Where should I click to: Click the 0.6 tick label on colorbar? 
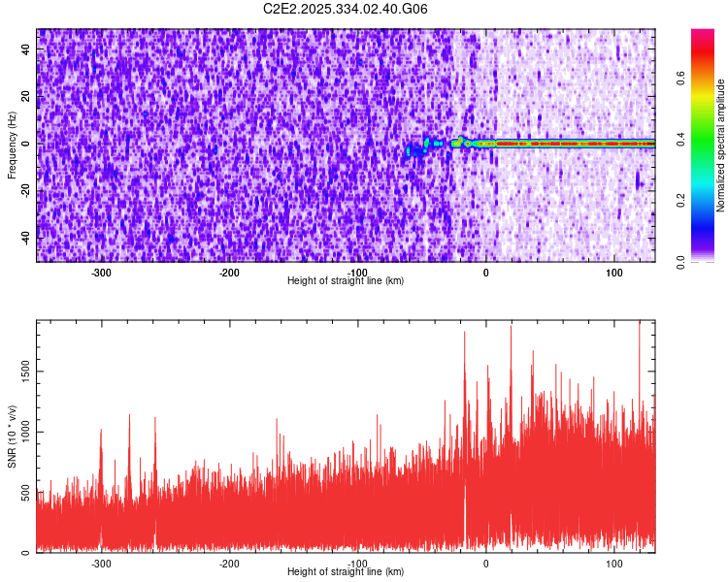[x=681, y=80]
